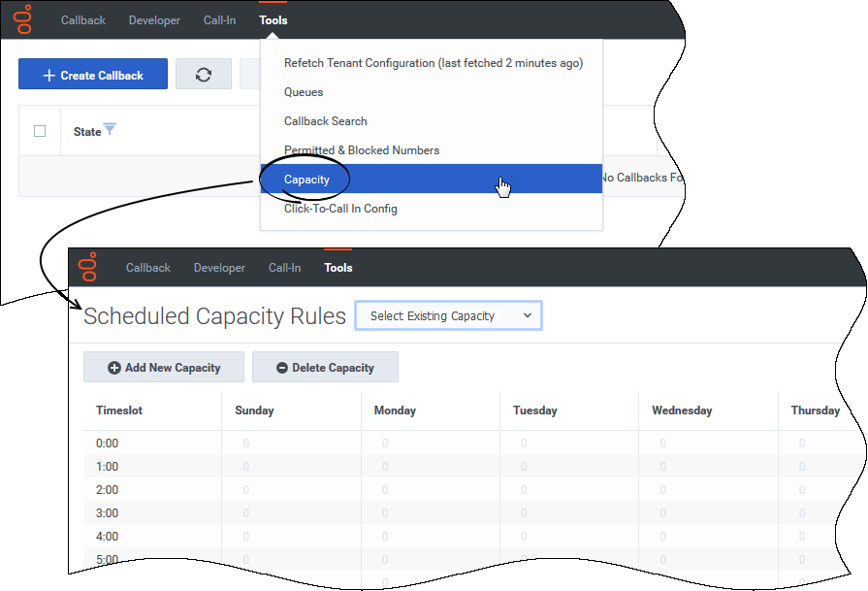The image size is (868, 591).
Task: Open Callback tab in lower navigation bar
Action: pos(147,268)
